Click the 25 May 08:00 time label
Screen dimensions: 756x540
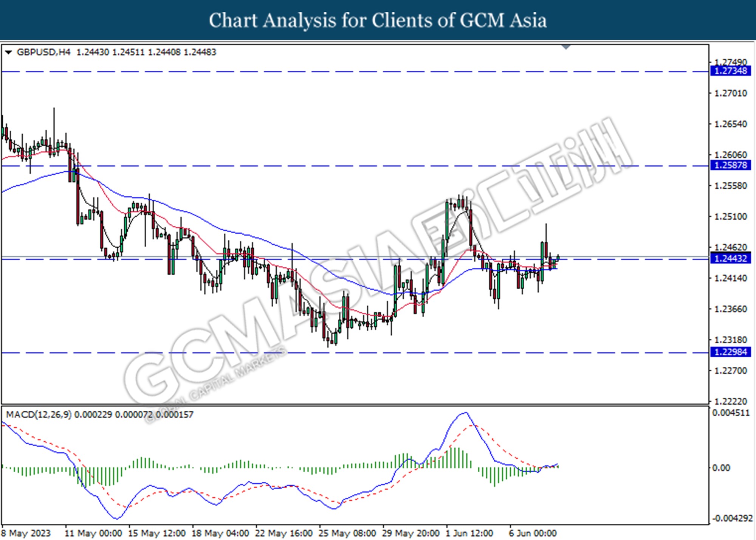tap(347, 534)
